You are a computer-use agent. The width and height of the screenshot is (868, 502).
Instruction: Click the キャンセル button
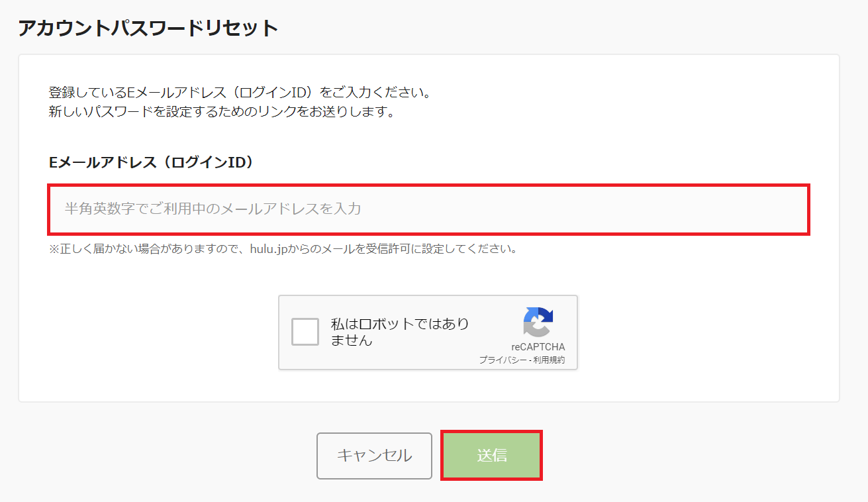(x=374, y=456)
